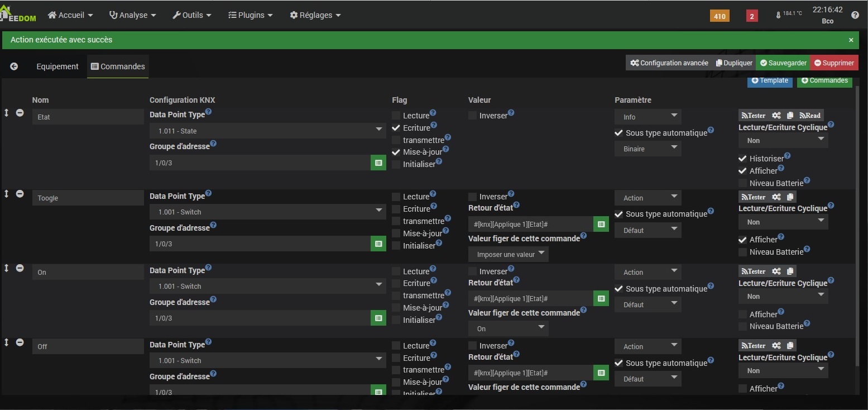Viewport: 868px width, 410px height.
Task: Close the green success notification banner
Action: (851, 40)
